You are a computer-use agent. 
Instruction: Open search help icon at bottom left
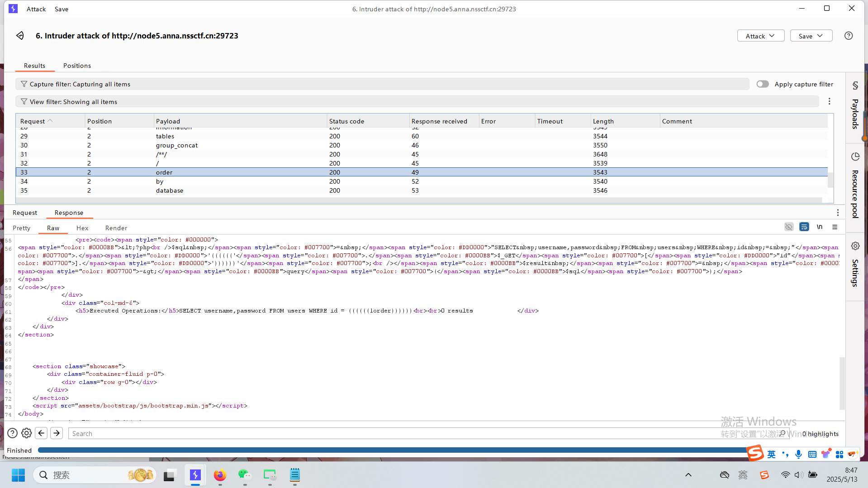[x=13, y=433]
